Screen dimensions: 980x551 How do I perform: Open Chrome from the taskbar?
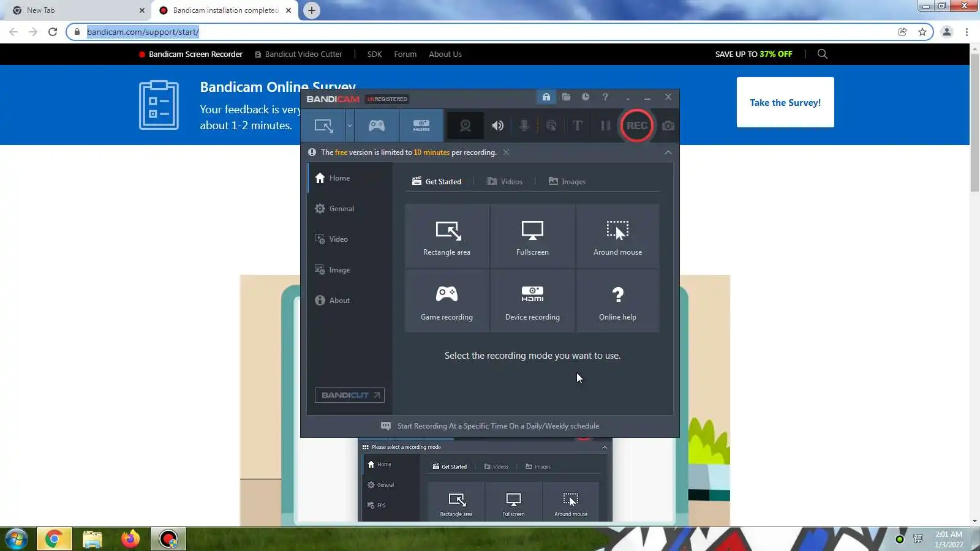pyautogui.click(x=54, y=539)
